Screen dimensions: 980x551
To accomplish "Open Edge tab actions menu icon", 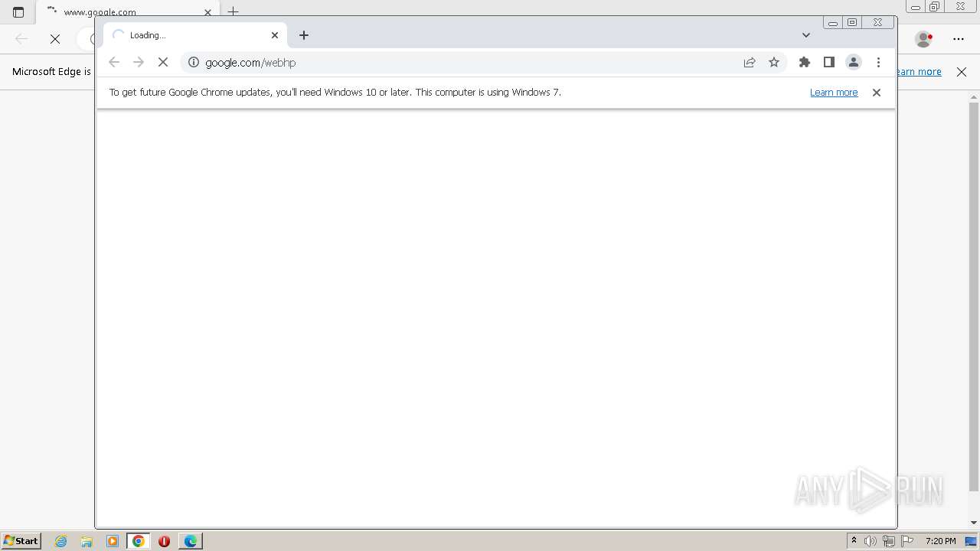I will click(x=18, y=12).
